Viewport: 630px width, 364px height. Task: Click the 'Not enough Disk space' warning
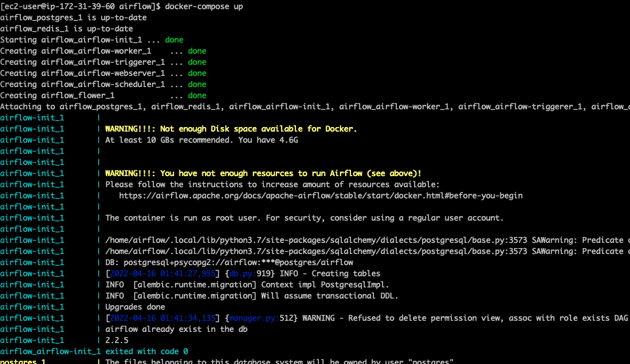[231, 129]
